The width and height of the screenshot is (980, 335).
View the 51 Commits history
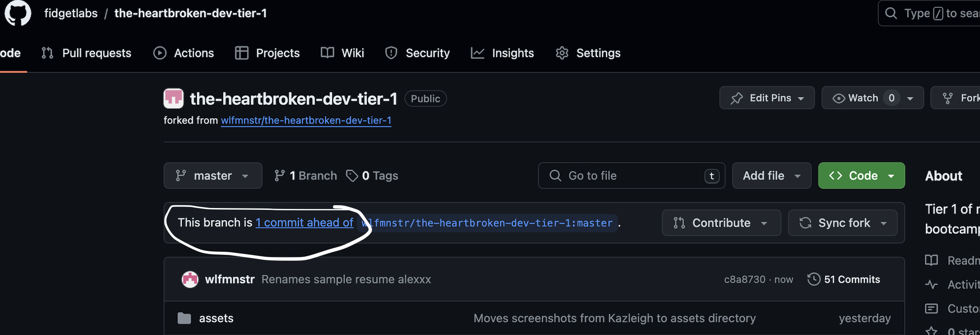click(x=844, y=279)
